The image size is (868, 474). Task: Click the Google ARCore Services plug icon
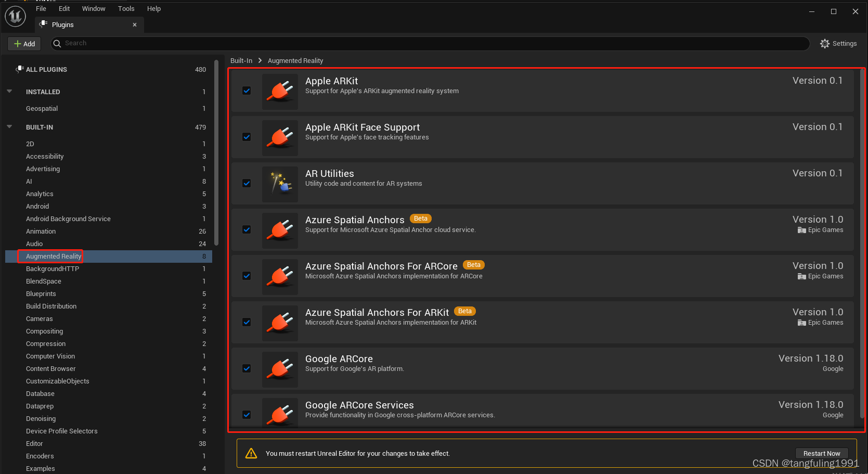point(280,414)
